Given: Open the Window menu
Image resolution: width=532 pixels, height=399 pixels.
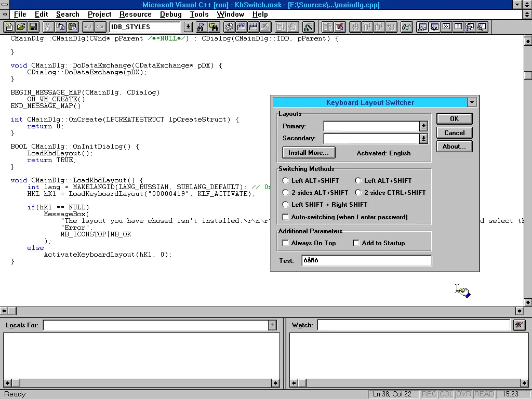Looking at the screenshot, I should [x=230, y=14].
